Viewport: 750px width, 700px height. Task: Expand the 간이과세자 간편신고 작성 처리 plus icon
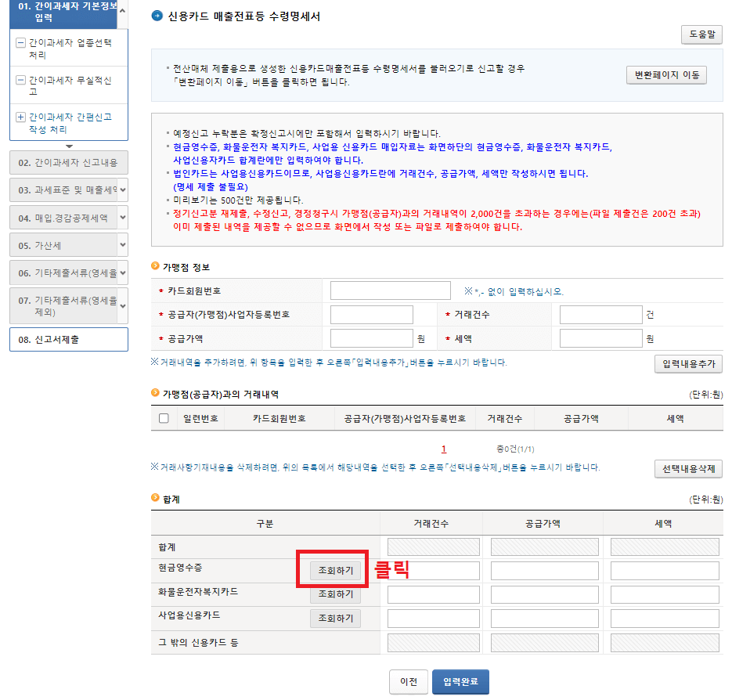[20, 117]
